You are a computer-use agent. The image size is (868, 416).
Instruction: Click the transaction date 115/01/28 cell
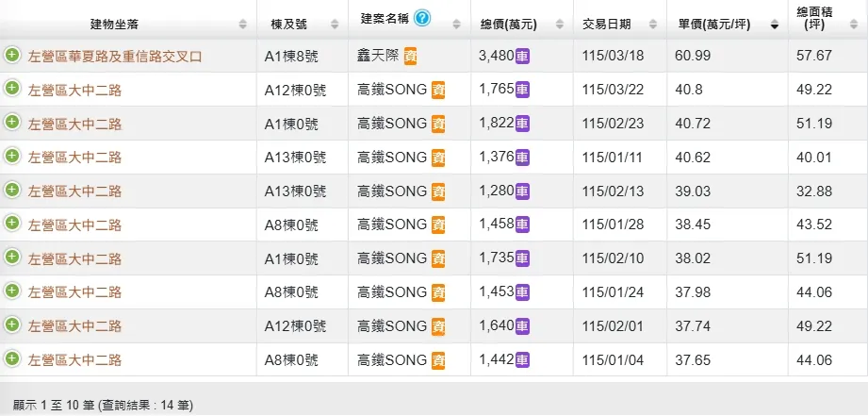[620, 225]
